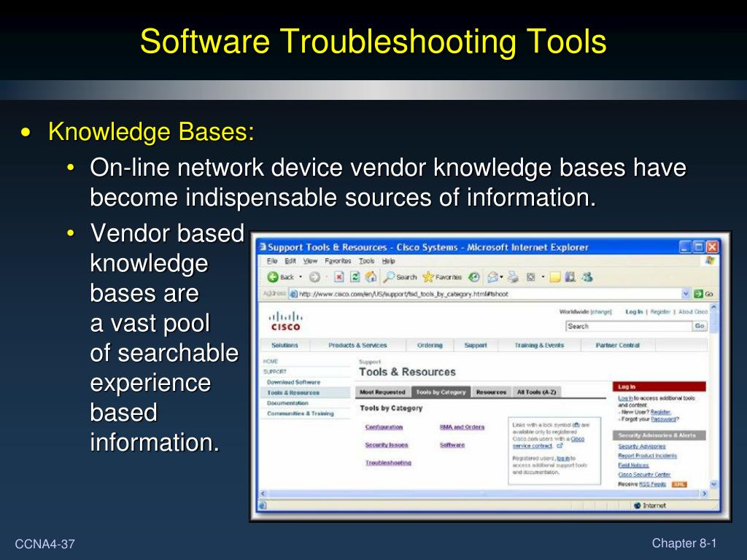Click the Field Notices link
The image size is (747, 560).
633,465
